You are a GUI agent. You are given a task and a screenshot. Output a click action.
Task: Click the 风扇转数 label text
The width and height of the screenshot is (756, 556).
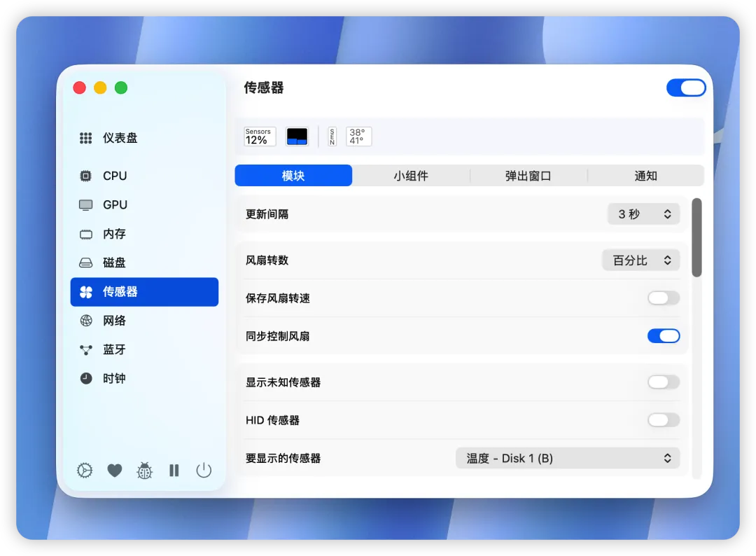pos(267,260)
